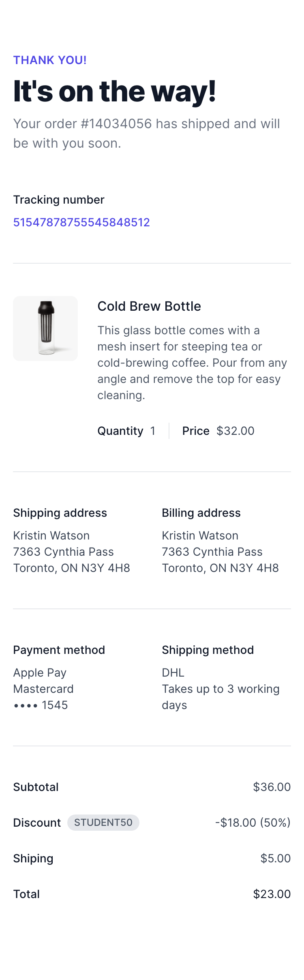Open the tracking number 51547878755545848512 link
Viewport: 304px width, 980px height.
[x=81, y=222]
